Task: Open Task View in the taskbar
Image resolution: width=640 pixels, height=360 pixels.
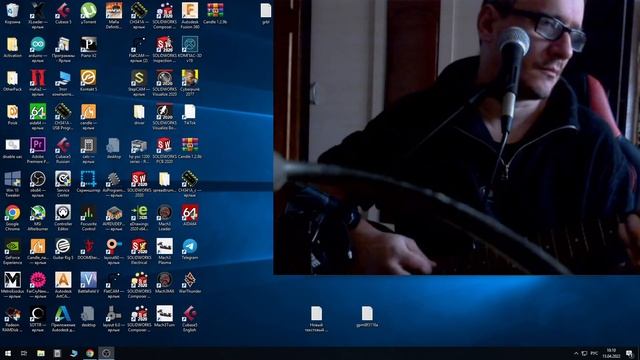Action: click(24, 353)
